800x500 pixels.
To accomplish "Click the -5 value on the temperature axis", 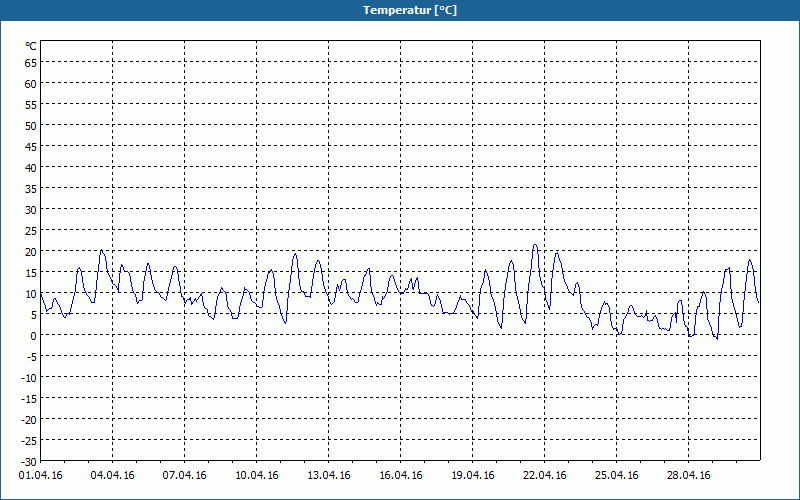I will (x=32, y=357).
